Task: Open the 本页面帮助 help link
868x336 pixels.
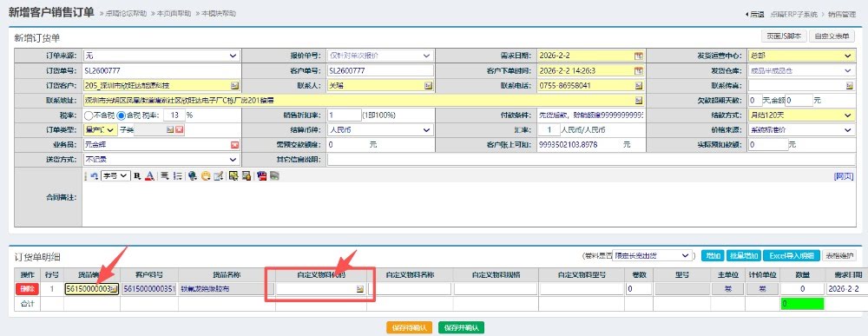Action: pyautogui.click(x=172, y=13)
